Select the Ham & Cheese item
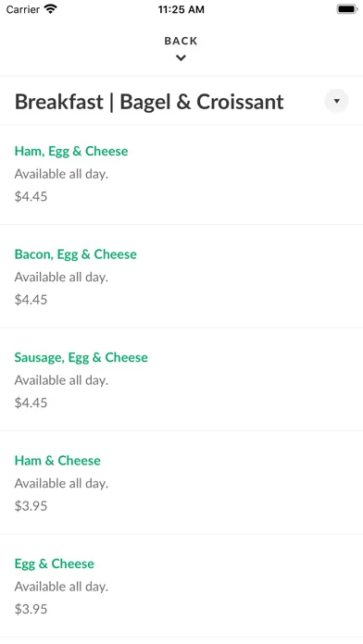363x644 pixels. [x=181, y=482]
